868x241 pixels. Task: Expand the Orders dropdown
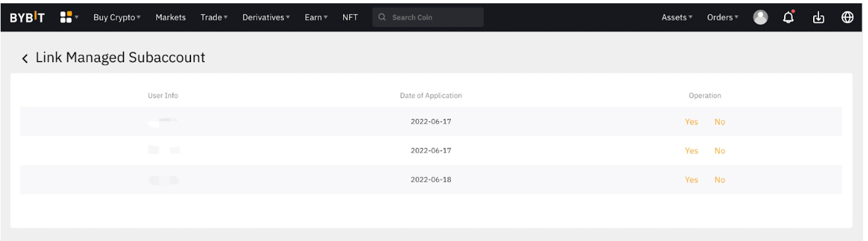click(723, 18)
